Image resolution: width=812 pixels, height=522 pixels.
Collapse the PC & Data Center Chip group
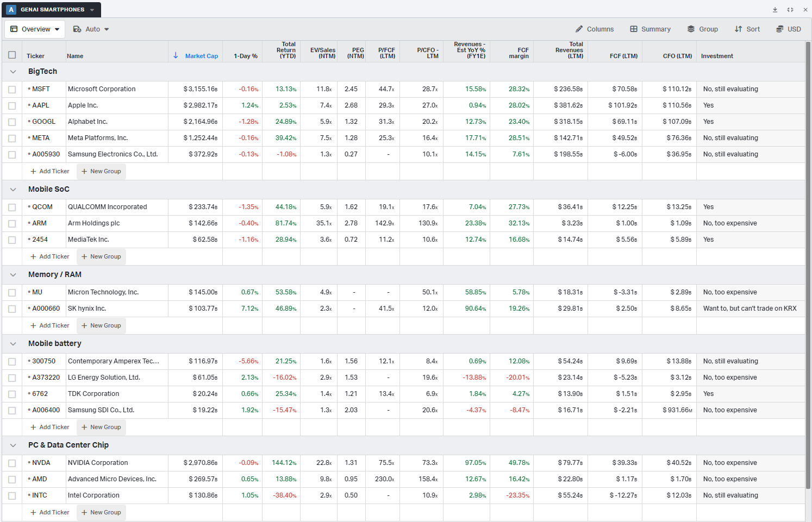point(13,445)
